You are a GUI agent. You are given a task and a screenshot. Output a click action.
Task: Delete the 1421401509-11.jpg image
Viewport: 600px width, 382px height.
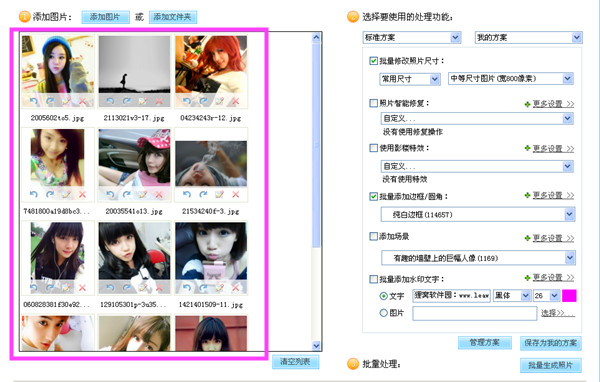click(235, 288)
